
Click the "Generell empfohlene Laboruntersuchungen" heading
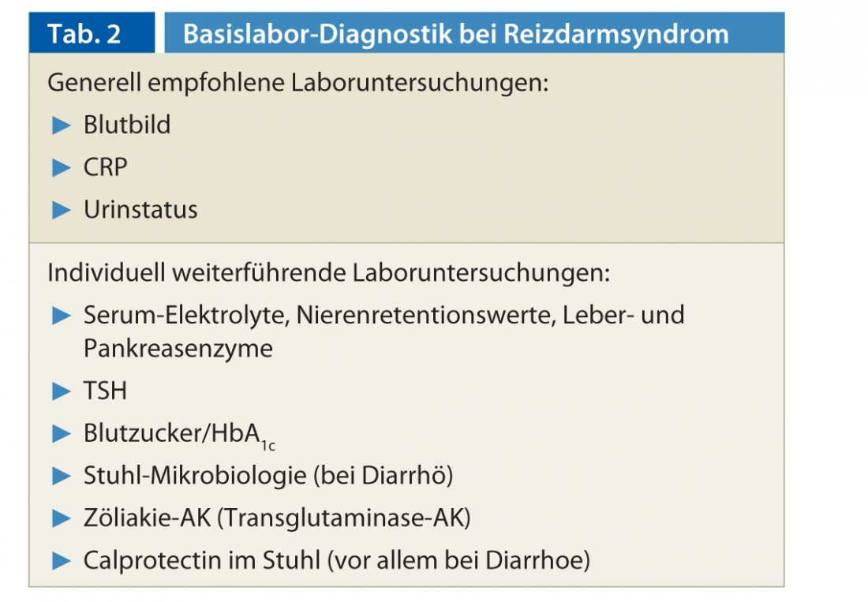[297, 82]
